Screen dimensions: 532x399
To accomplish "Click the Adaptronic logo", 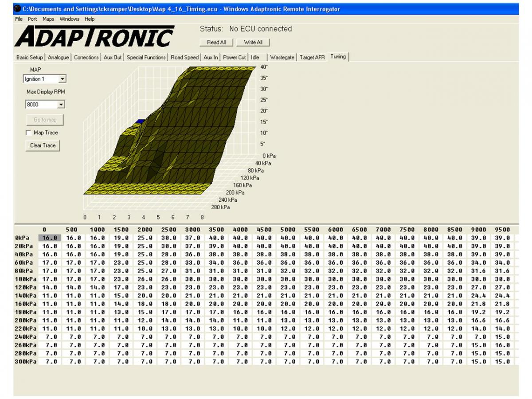I will point(94,37).
